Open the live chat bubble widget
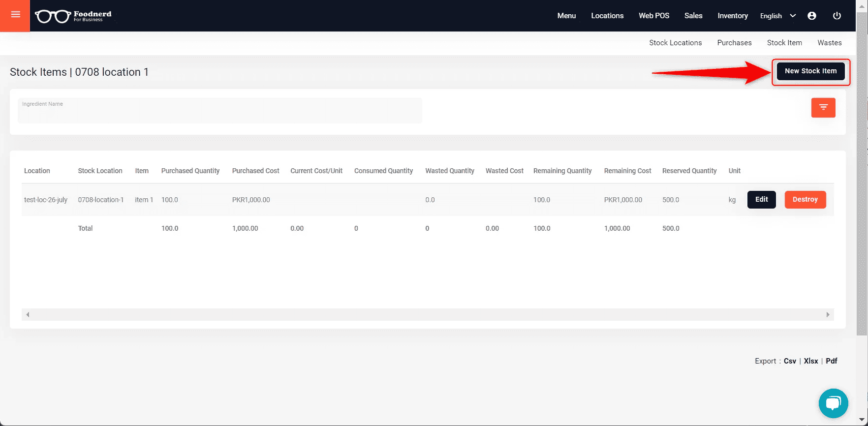868x426 pixels. coord(833,403)
